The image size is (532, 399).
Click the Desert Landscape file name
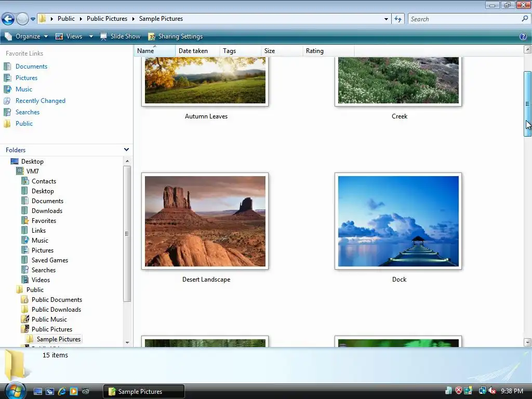point(206,280)
